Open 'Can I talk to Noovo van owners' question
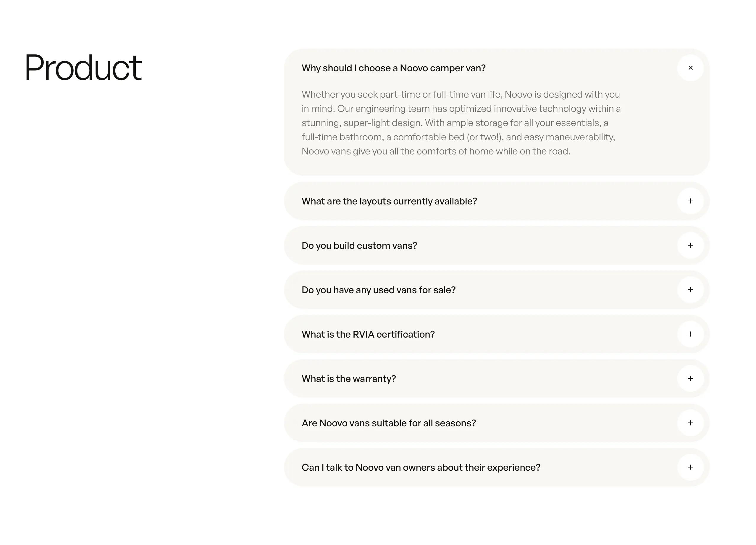This screenshot has height=545, width=756. [421, 467]
